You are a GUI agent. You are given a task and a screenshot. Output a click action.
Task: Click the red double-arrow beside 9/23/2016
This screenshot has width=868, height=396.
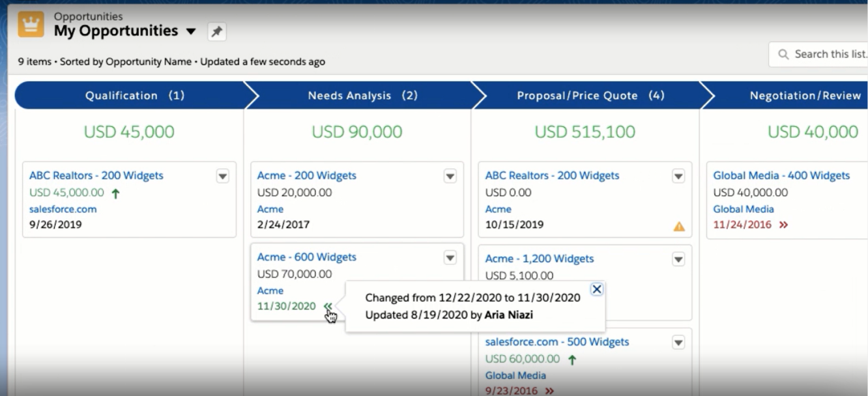point(549,391)
